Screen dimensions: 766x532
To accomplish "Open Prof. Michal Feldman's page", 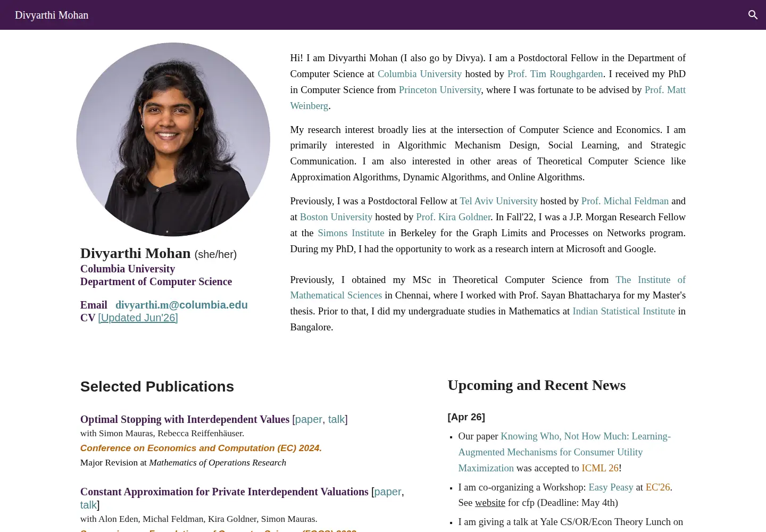I will click(625, 201).
